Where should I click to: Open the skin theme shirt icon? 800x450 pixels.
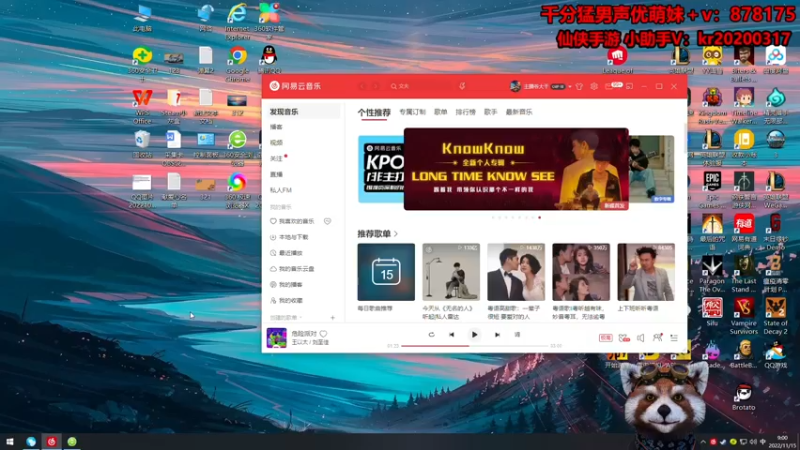[x=579, y=87]
